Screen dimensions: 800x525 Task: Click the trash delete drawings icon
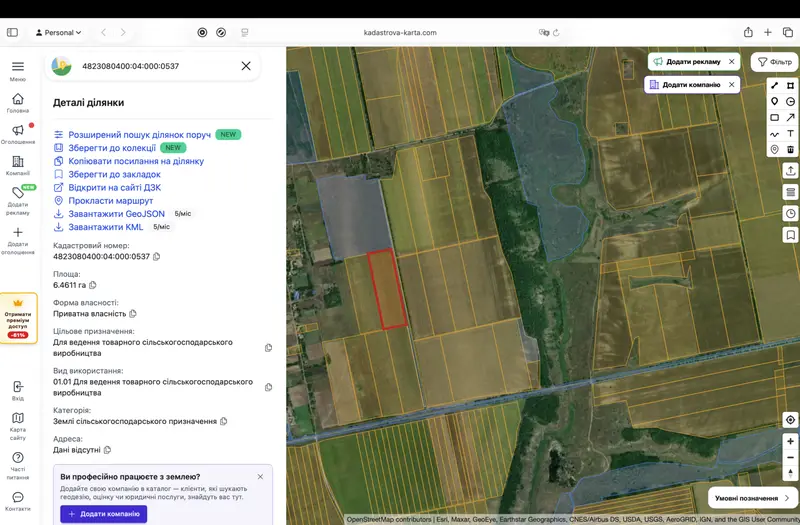[790, 149]
